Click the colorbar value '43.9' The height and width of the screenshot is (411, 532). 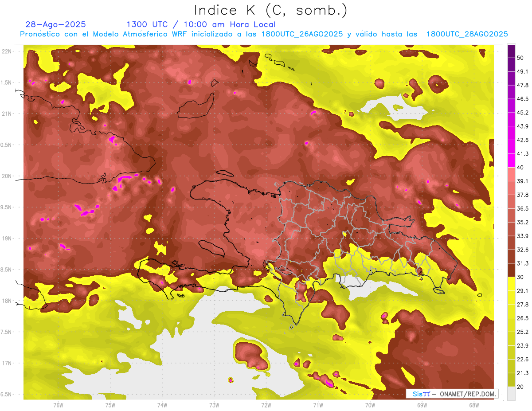coord(523,126)
